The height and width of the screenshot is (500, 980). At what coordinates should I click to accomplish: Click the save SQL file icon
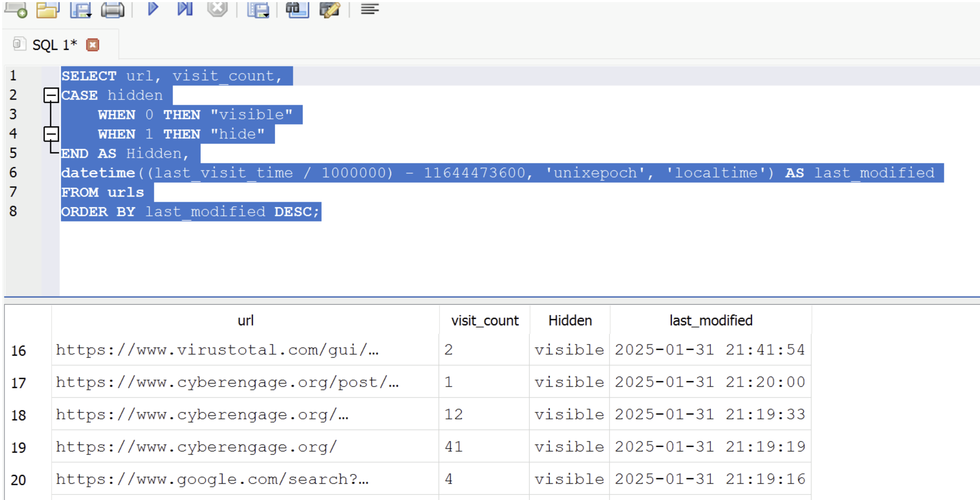tap(80, 9)
